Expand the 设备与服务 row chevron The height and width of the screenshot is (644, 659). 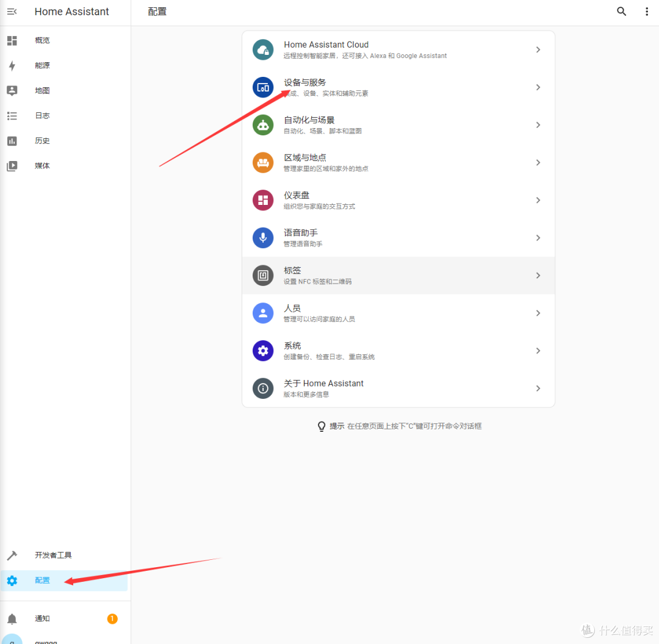pos(538,87)
